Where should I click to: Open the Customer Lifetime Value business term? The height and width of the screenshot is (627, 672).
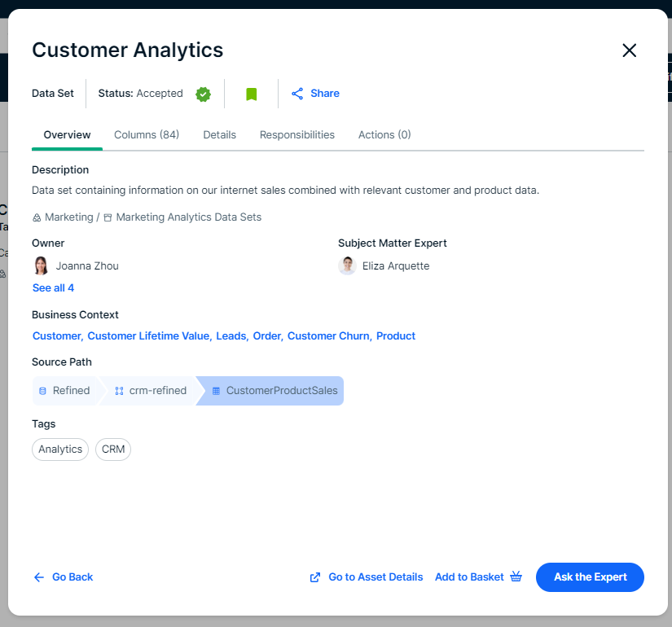click(148, 336)
